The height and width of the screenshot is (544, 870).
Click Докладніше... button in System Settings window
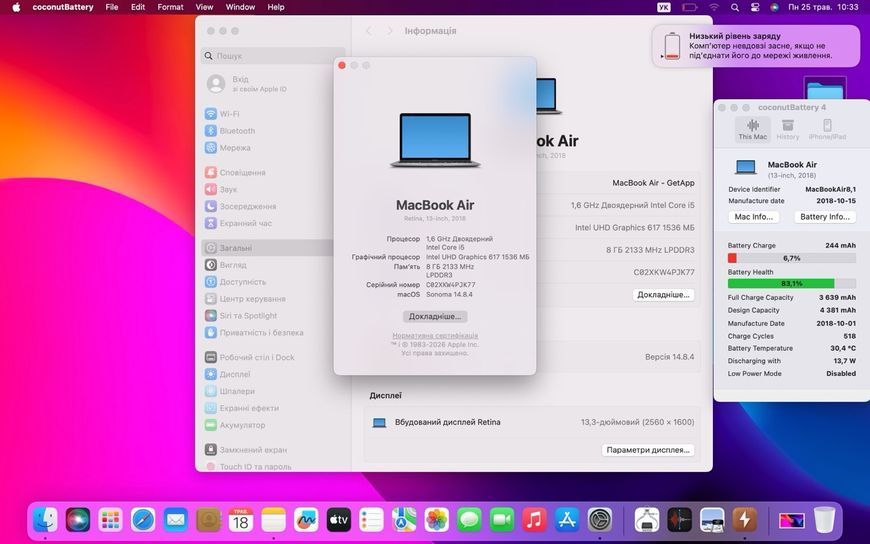(x=663, y=295)
